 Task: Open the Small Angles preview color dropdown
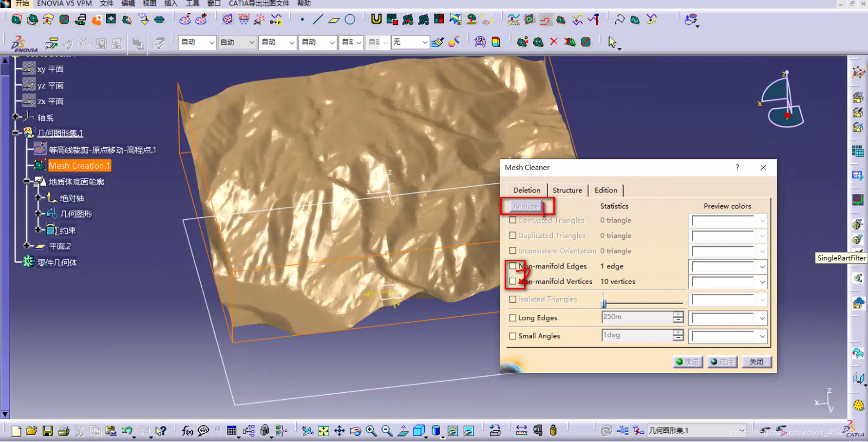pos(762,336)
